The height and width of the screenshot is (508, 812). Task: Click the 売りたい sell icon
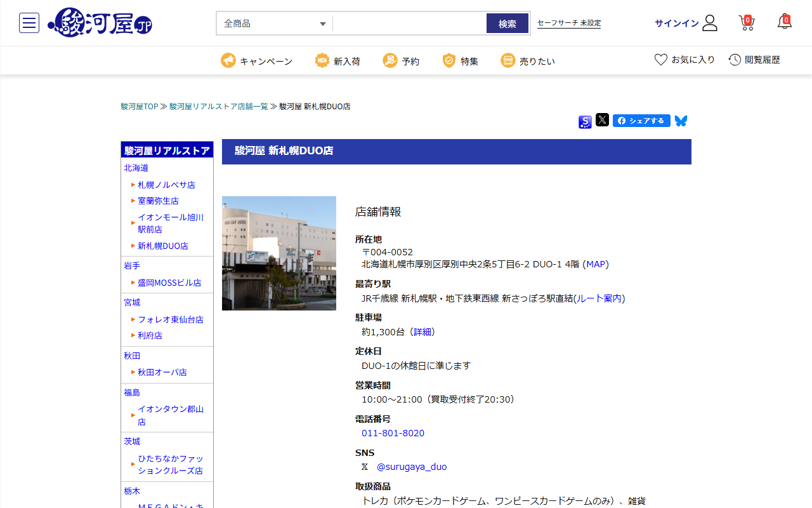[507, 60]
